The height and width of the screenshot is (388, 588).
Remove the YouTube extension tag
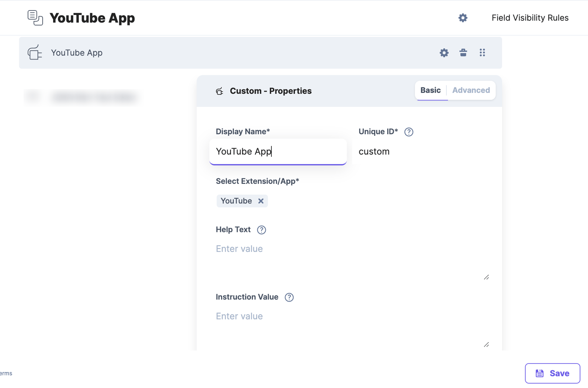[x=260, y=201]
